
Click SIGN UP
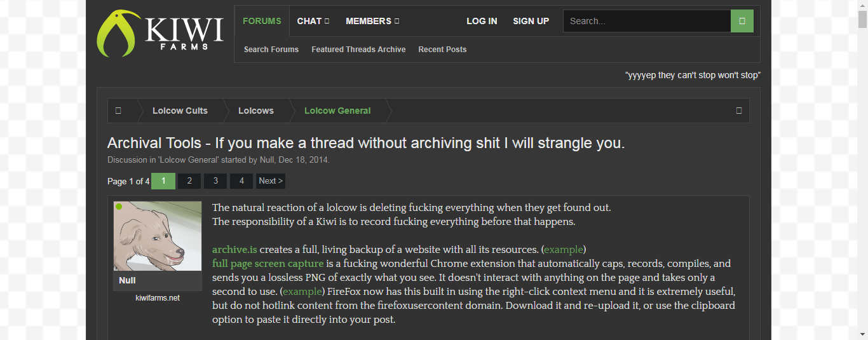[531, 21]
